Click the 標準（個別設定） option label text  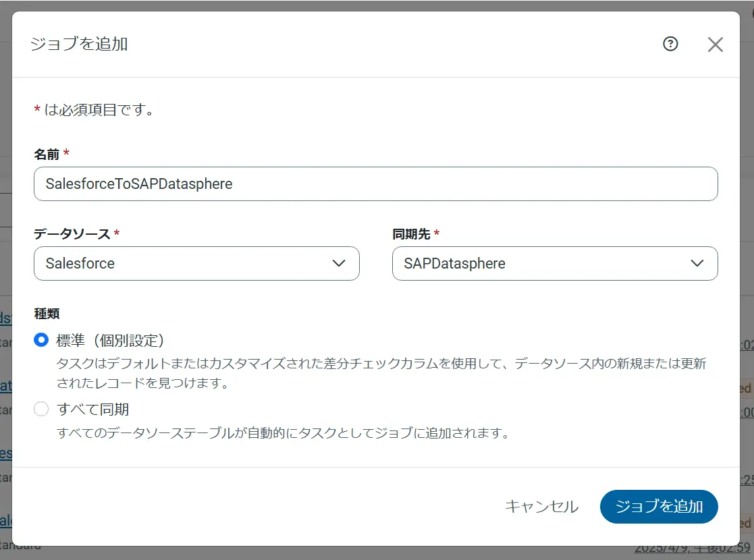[111, 340]
